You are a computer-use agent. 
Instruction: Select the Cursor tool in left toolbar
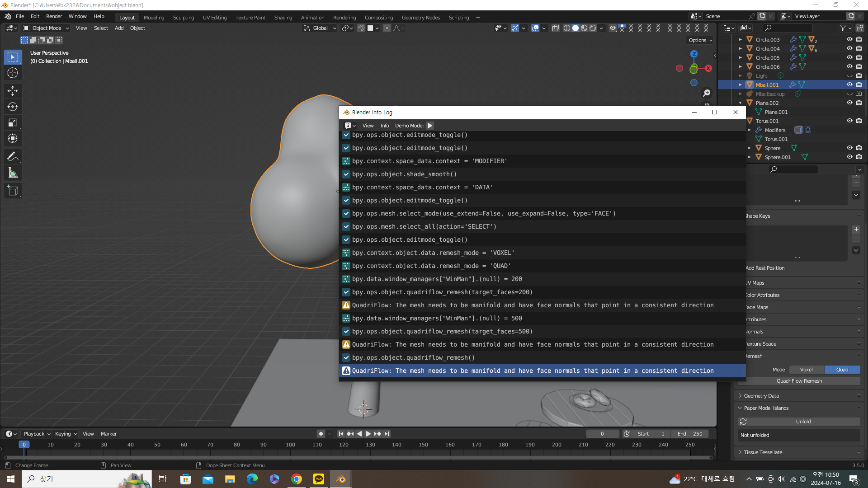pos(13,73)
